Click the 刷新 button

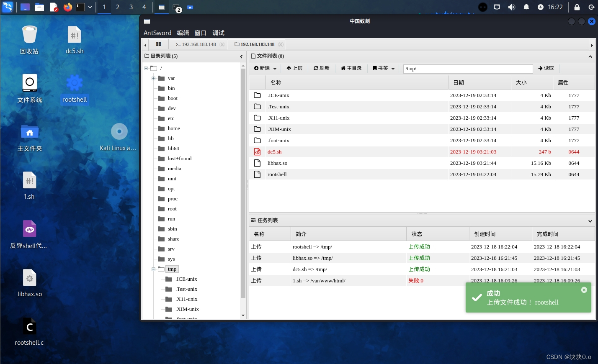(x=321, y=68)
